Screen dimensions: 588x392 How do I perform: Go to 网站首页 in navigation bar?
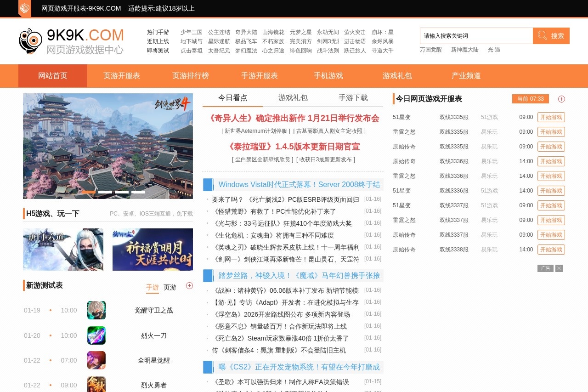(53, 76)
